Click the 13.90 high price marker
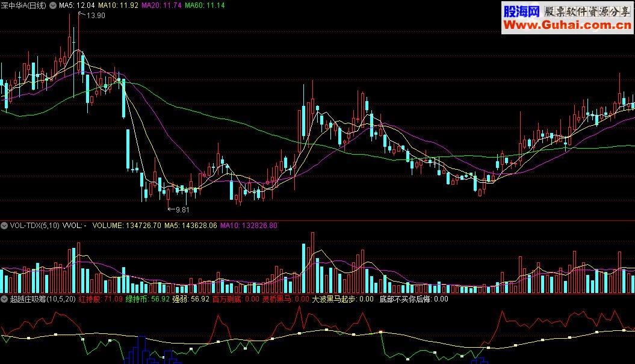This screenshot has height=364, width=635. click(96, 16)
